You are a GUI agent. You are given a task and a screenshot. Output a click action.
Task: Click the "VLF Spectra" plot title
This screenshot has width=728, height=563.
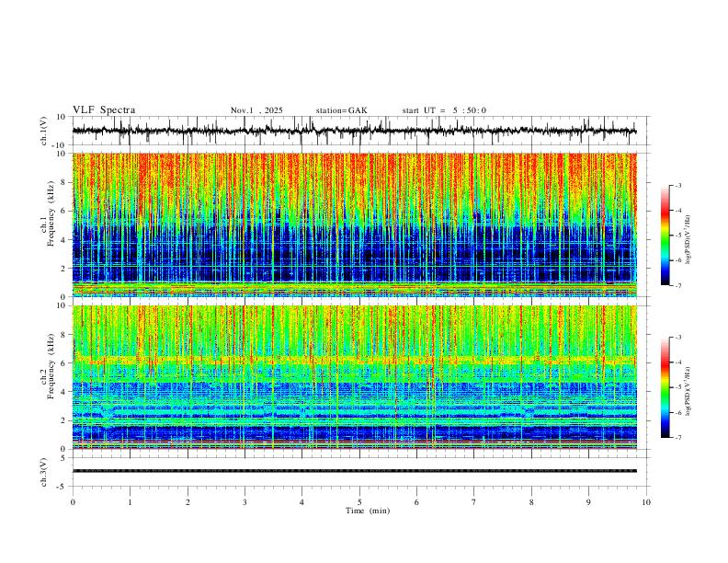click(104, 110)
